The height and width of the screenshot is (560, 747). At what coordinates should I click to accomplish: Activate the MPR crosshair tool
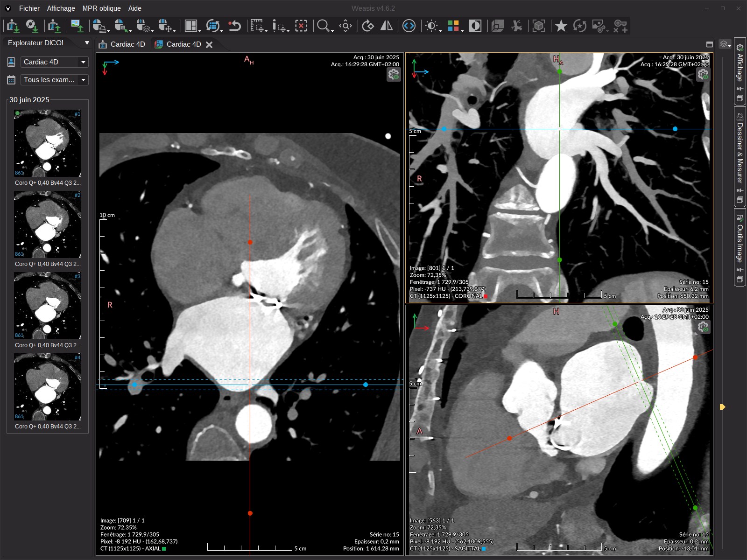pyautogui.click(x=345, y=26)
